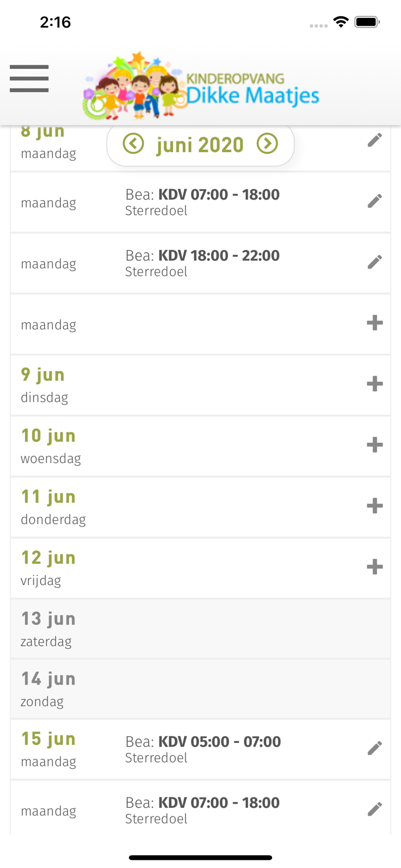Edit the KDV 05:00 - 07:00 entry on 15 jun
Screen dimensions: 401x868
376,748
